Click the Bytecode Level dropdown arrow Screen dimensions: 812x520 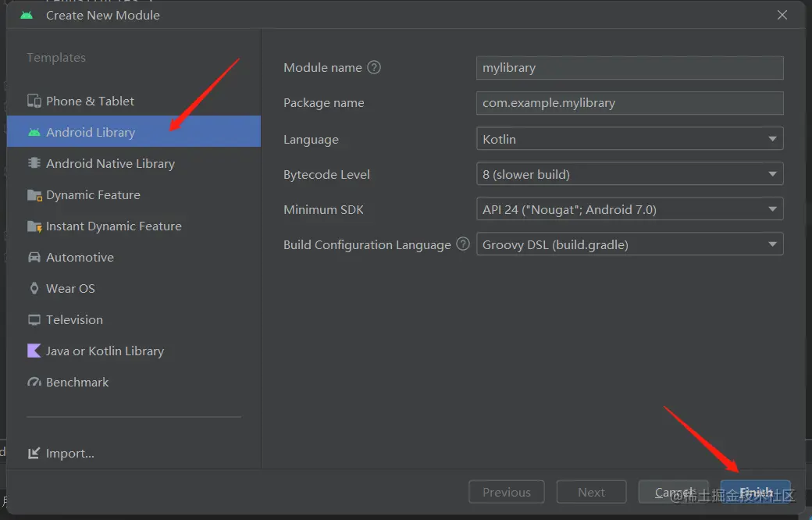(x=772, y=174)
